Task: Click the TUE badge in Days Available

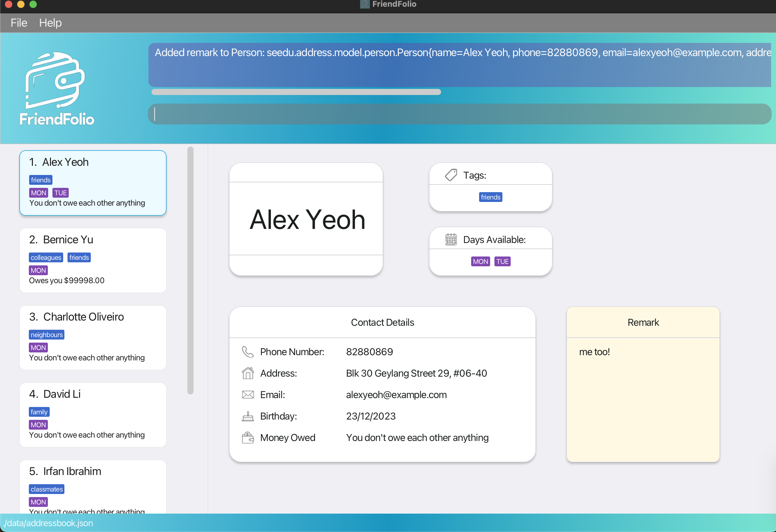Action: point(502,261)
